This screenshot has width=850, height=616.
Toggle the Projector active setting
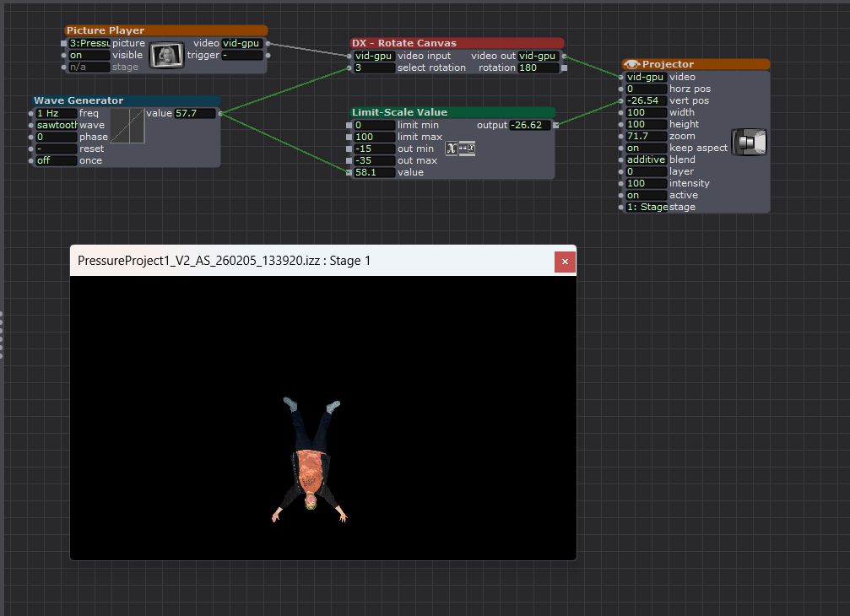646,195
